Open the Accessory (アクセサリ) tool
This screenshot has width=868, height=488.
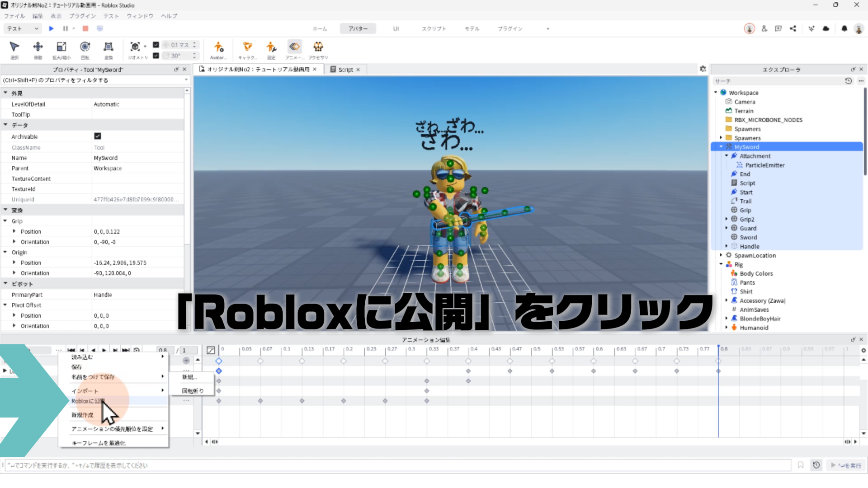point(318,47)
